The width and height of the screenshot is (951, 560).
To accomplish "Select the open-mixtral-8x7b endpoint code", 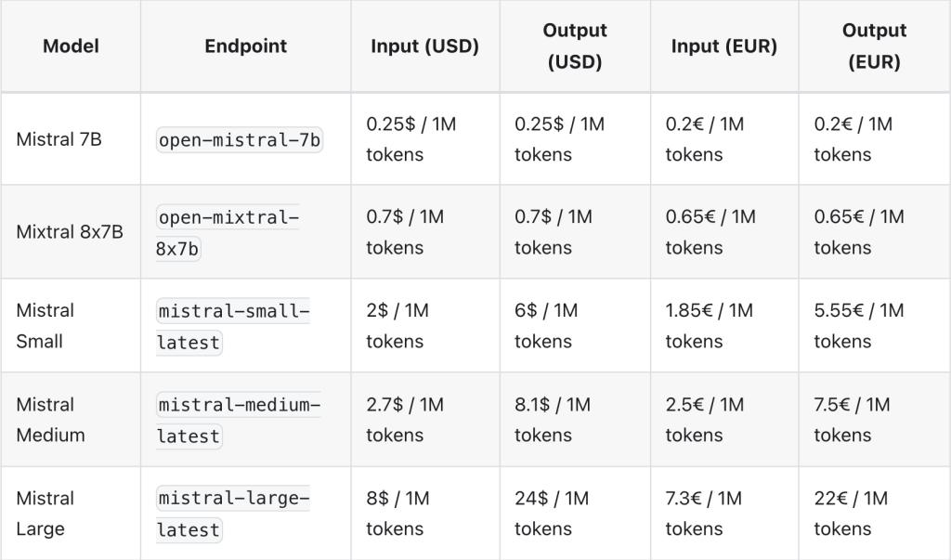I will pos(228,233).
